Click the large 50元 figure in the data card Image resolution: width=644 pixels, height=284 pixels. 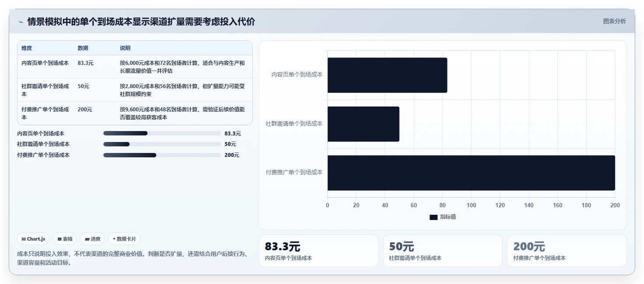(401, 247)
